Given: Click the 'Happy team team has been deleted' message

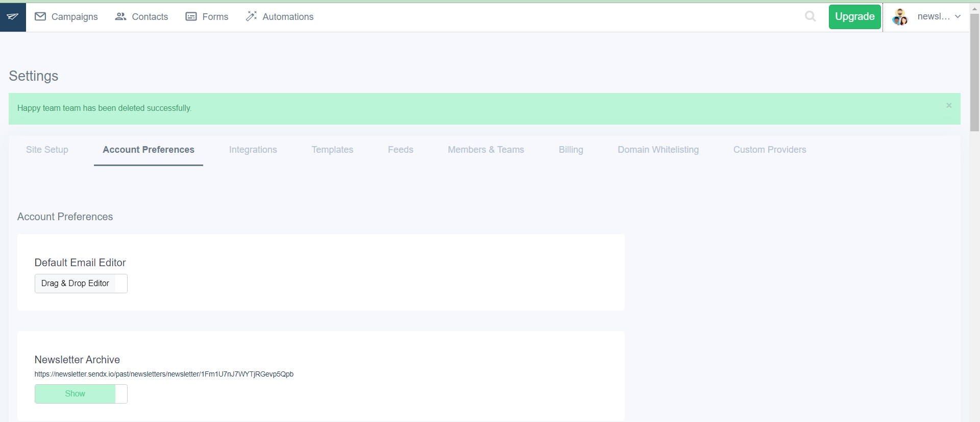Looking at the screenshot, I should [104, 108].
